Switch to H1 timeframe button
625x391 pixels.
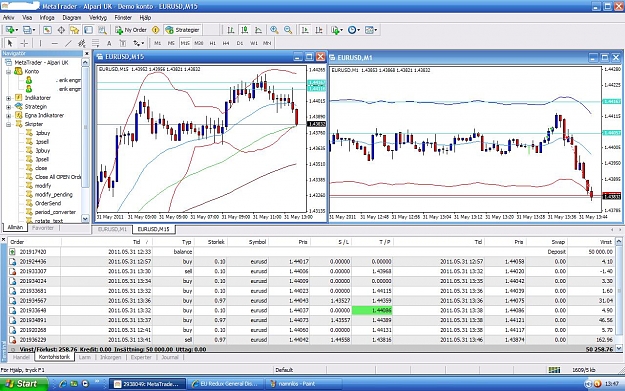tap(212, 43)
